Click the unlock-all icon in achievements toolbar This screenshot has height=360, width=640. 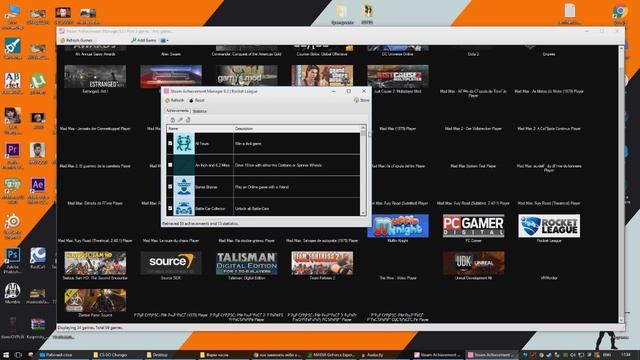pos(188,120)
